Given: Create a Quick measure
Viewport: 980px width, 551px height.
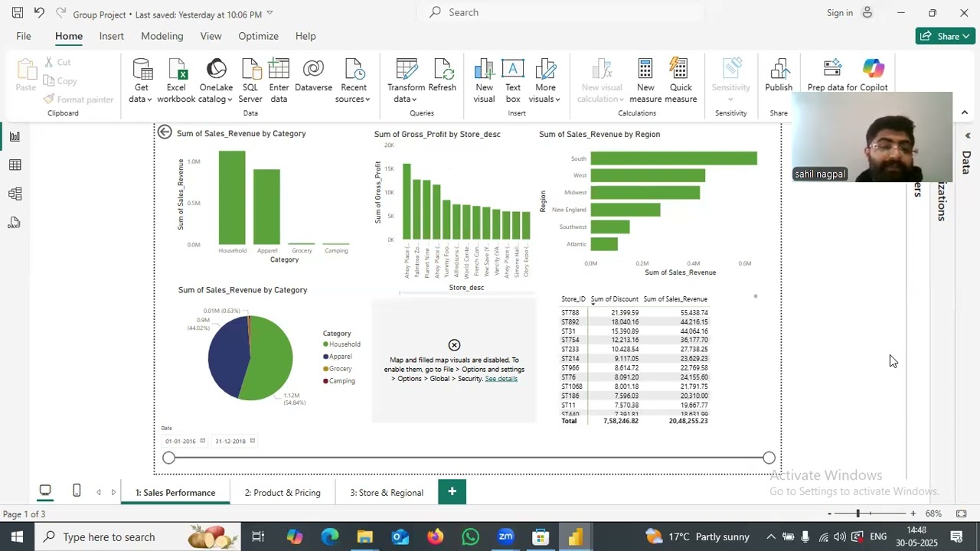Looking at the screenshot, I should [681, 80].
